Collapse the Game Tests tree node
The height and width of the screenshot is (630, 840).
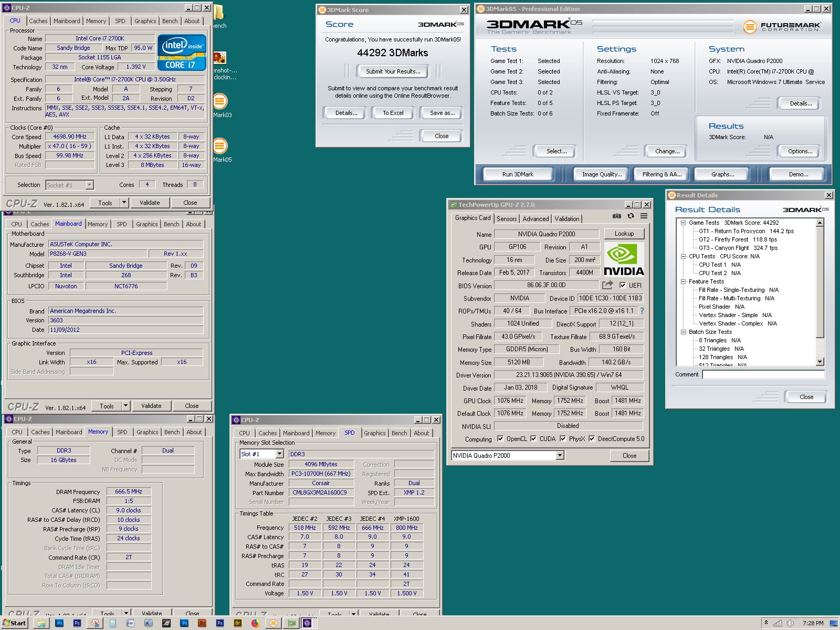pyautogui.click(x=684, y=223)
